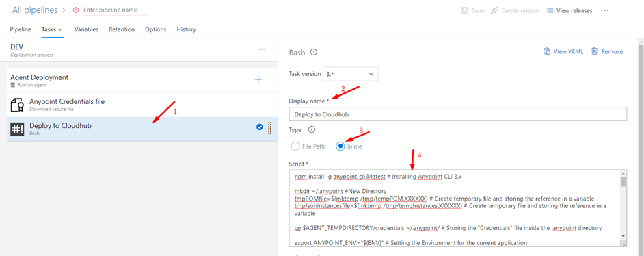The width and height of the screenshot is (644, 256).
Task: Click the 'export ANYPOINT_ENV' script line
Action: pos(411,243)
